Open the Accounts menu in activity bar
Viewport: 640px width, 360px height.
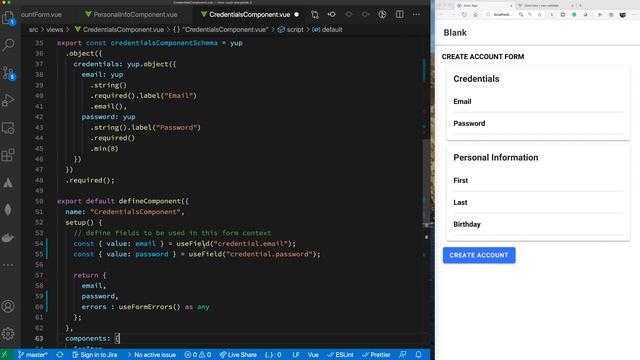(x=8, y=306)
